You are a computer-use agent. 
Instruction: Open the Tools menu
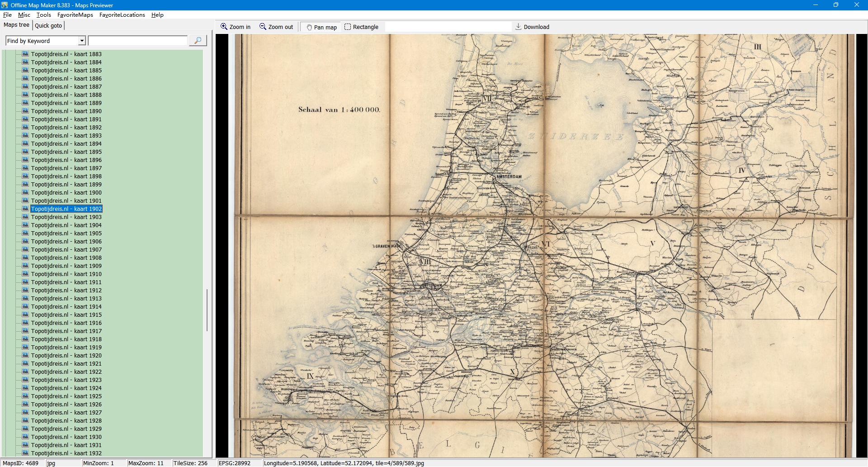tap(43, 15)
